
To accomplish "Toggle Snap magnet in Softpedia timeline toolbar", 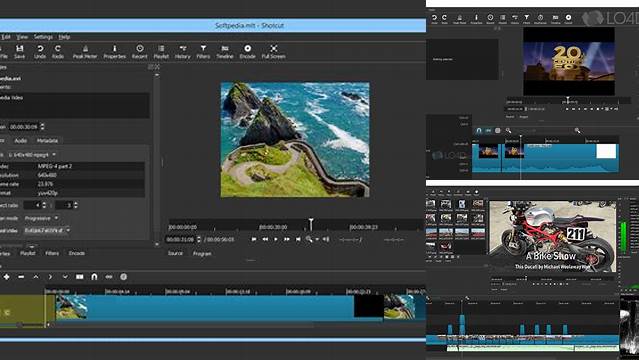I will [94, 277].
